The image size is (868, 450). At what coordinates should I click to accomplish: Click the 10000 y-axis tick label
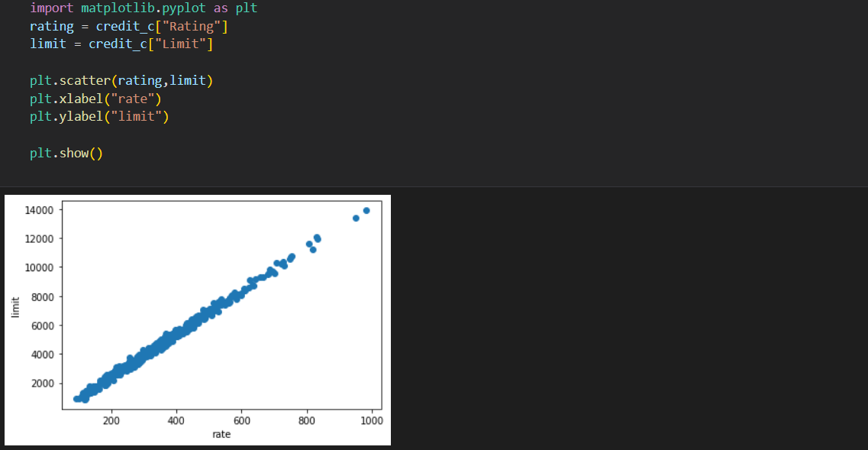39,267
